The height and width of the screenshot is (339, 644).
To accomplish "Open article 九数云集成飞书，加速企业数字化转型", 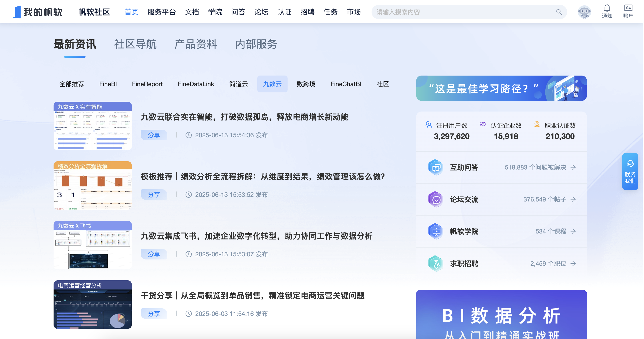I will coord(256,236).
